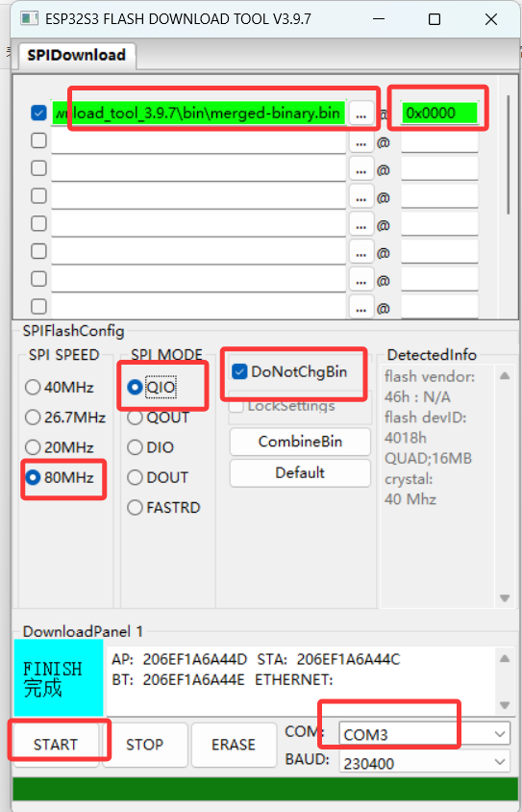The height and width of the screenshot is (812, 522).
Task: Select DIO SPI mode
Action: [x=151, y=447]
